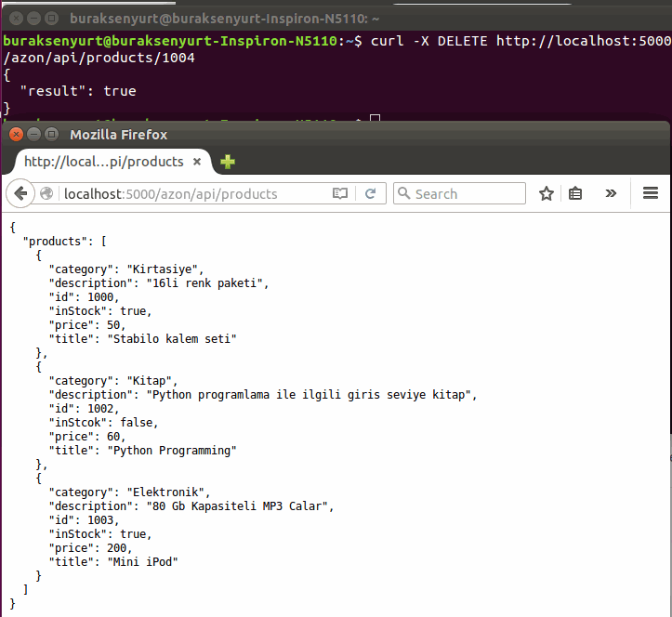Open reader view book icon
Viewport: 672px width, 617px height.
click(x=340, y=193)
